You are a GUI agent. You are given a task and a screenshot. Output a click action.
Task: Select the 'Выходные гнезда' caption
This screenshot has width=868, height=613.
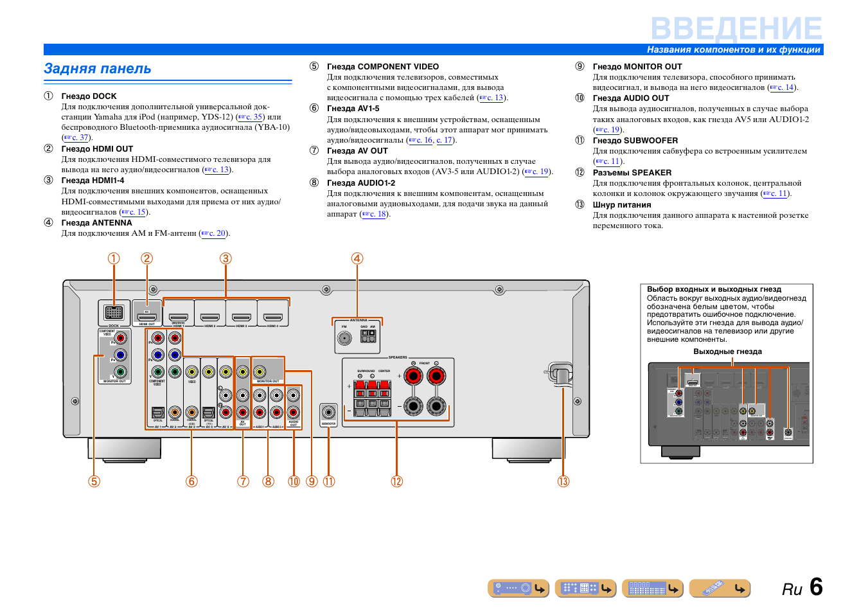click(x=728, y=351)
